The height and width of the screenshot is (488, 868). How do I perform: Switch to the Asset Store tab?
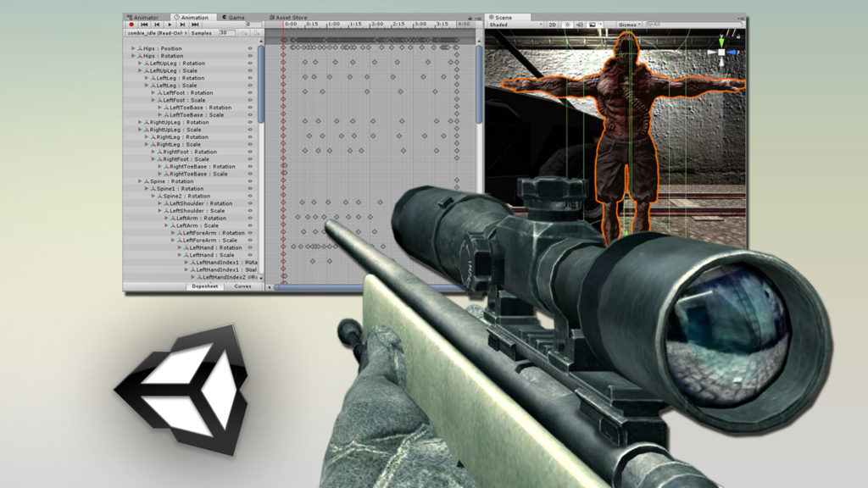tap(288, 18)
